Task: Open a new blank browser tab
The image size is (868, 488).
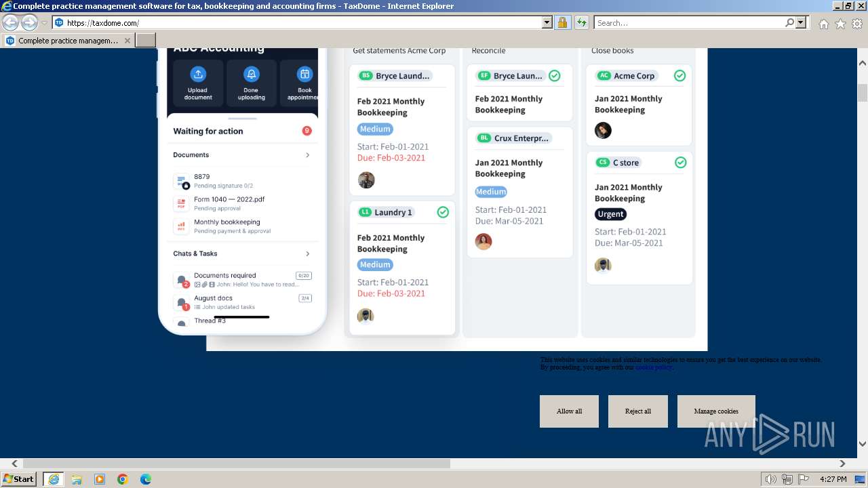Action: [x=146, y=41]
